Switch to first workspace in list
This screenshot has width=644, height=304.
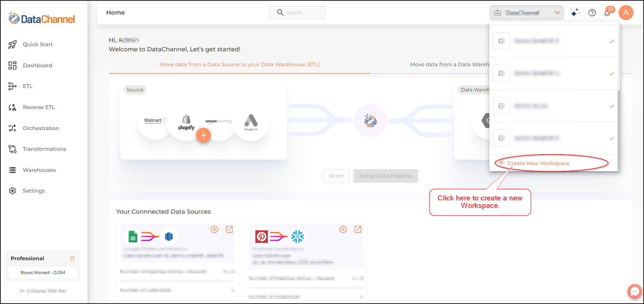click(554, 41)
